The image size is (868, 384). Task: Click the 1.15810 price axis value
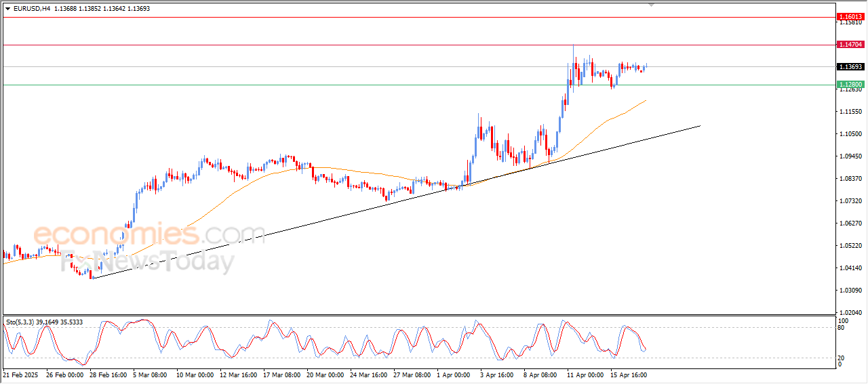pos(850,23)
